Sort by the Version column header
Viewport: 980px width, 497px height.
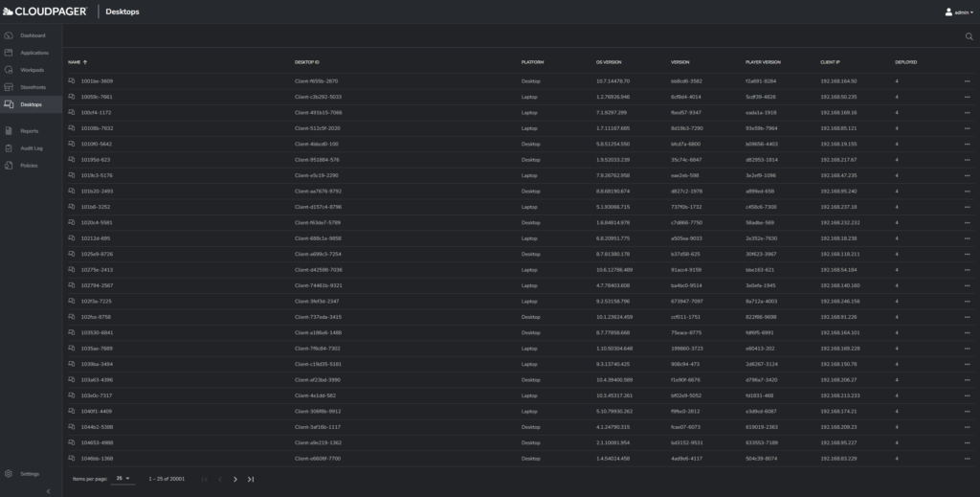tap(680, 62)
